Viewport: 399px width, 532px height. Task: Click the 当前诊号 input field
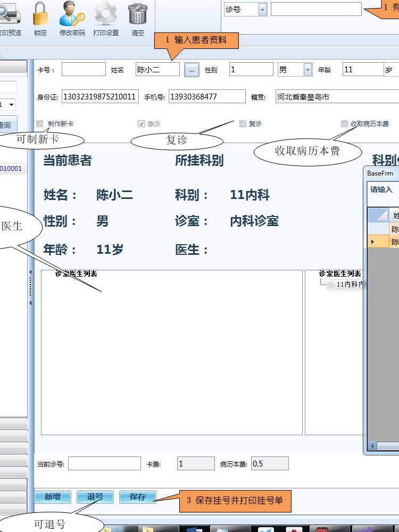[x=104, y=463]
